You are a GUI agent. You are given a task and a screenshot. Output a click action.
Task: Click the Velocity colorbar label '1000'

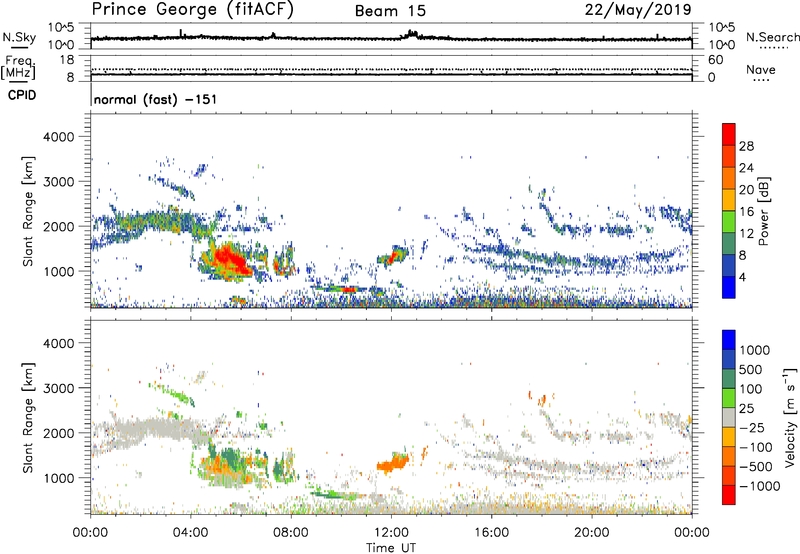[x=755, y=350]
